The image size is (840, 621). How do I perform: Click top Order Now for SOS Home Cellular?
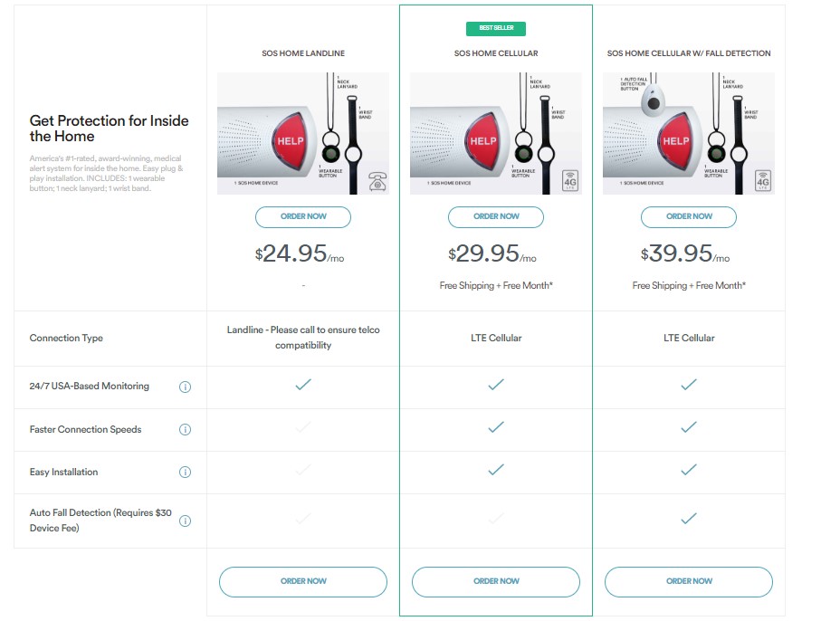pos(496,217)
